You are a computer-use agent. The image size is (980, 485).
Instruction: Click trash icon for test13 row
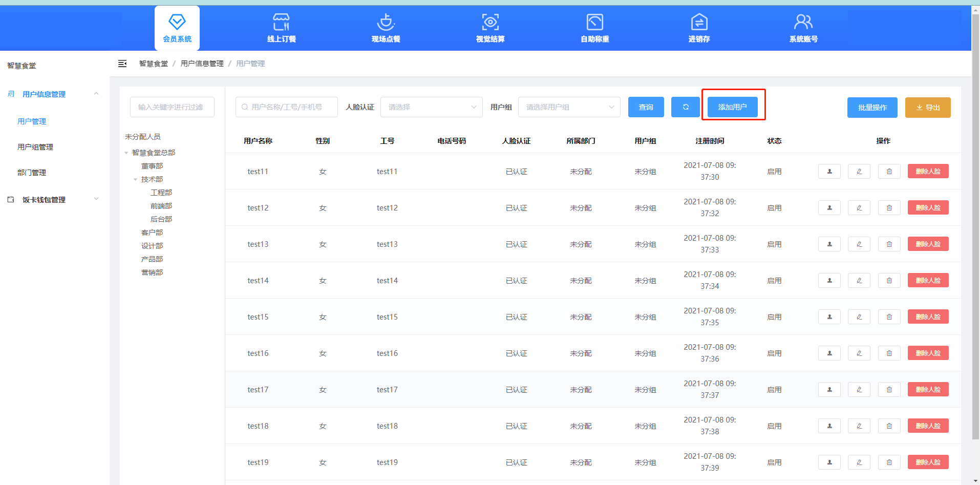tap(889, 244)
